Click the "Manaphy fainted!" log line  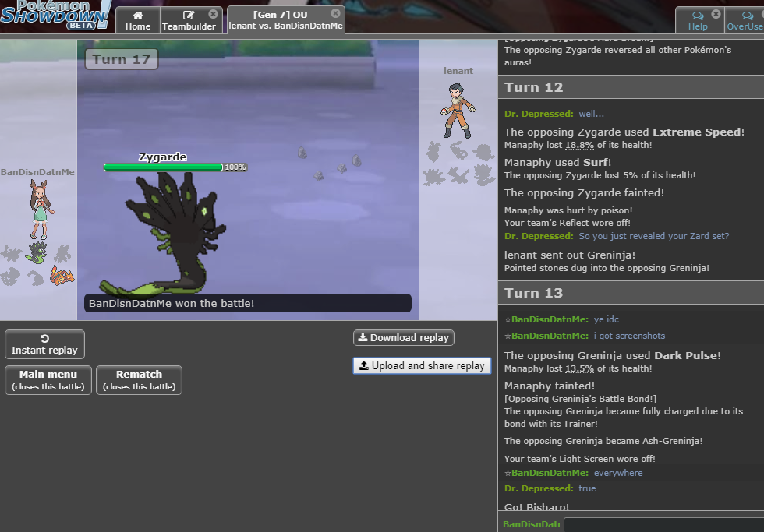coord(550,386)
